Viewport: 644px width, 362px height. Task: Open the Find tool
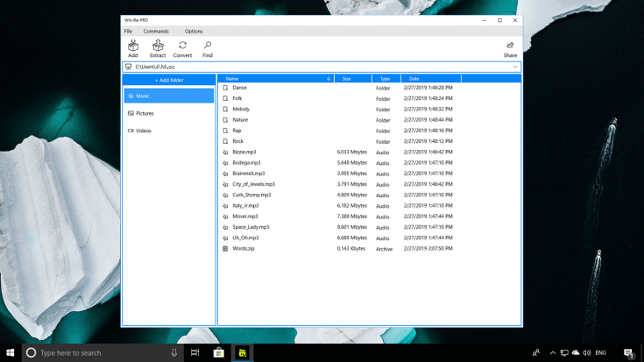[x=208, y=46]
